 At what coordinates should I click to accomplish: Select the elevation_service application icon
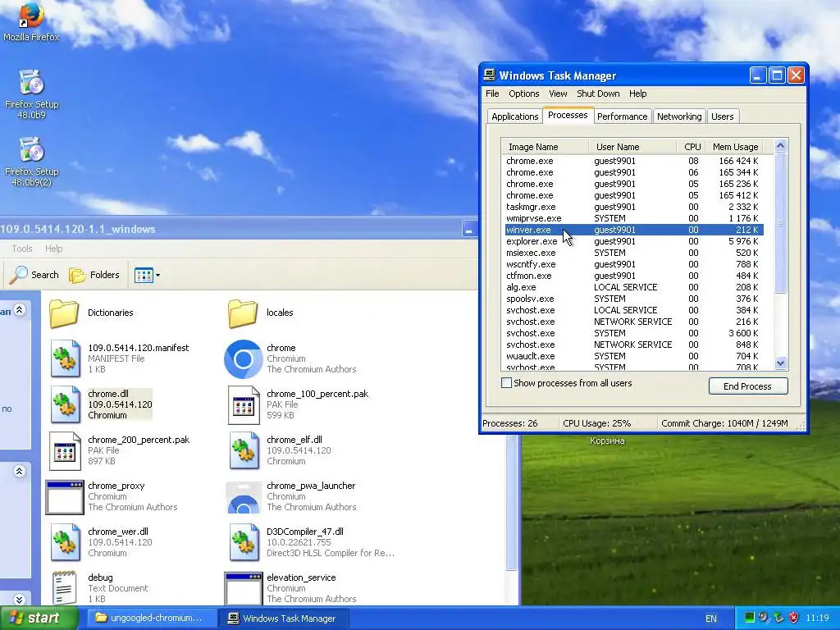pos(243,587)
